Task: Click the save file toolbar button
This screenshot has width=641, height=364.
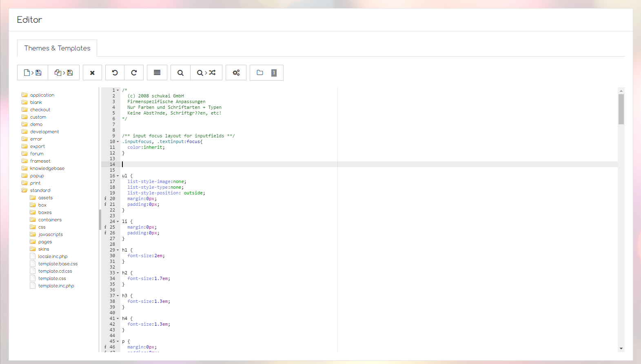Action: [33, 73]
